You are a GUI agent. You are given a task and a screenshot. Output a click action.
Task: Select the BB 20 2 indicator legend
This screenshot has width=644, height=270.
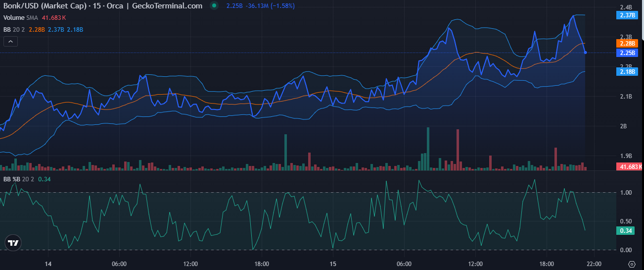pos(14,30)
